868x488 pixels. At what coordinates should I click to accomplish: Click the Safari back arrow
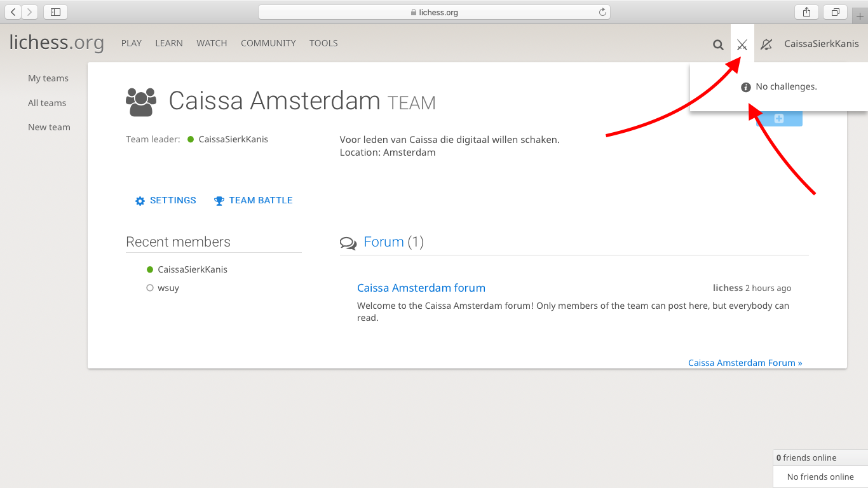click(13, 12)
